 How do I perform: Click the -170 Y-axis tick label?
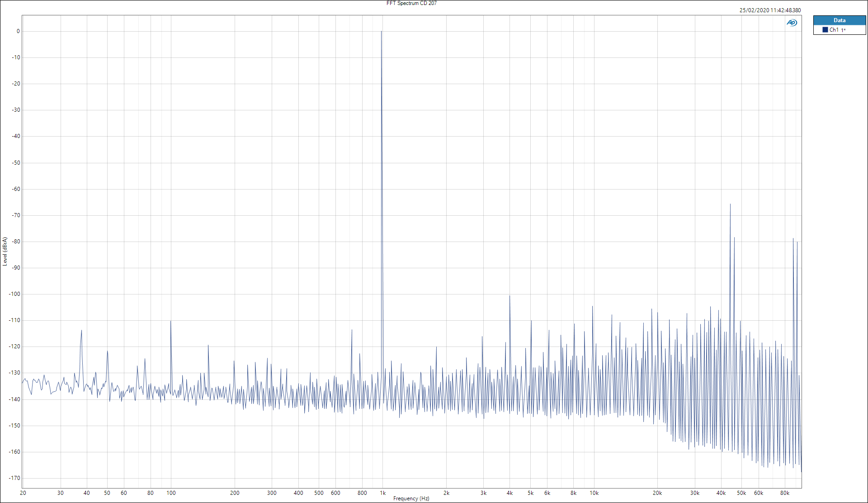click(x=15, y=478)
